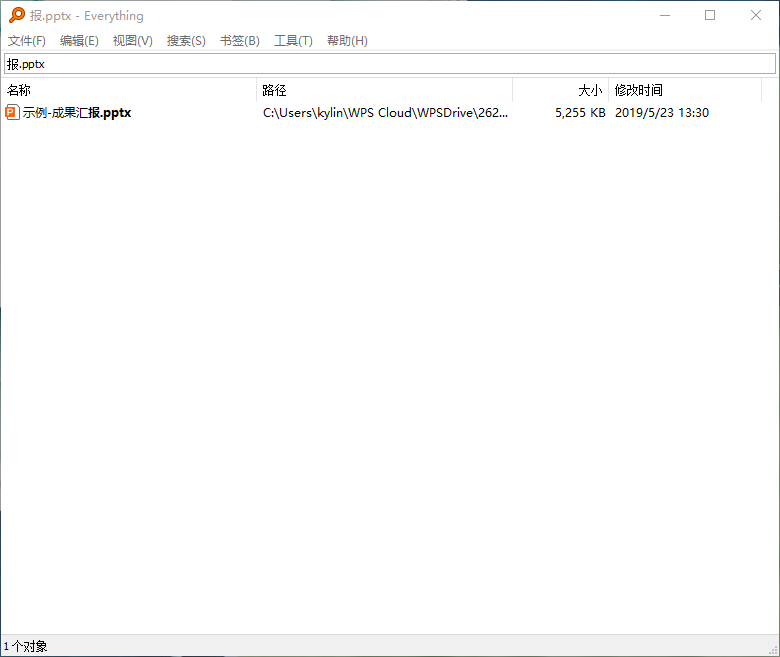Click the path C:\Users\kylin\WPS Cloud cell
The width and height of the screenshot is (780, 657).
pos(385,113)
